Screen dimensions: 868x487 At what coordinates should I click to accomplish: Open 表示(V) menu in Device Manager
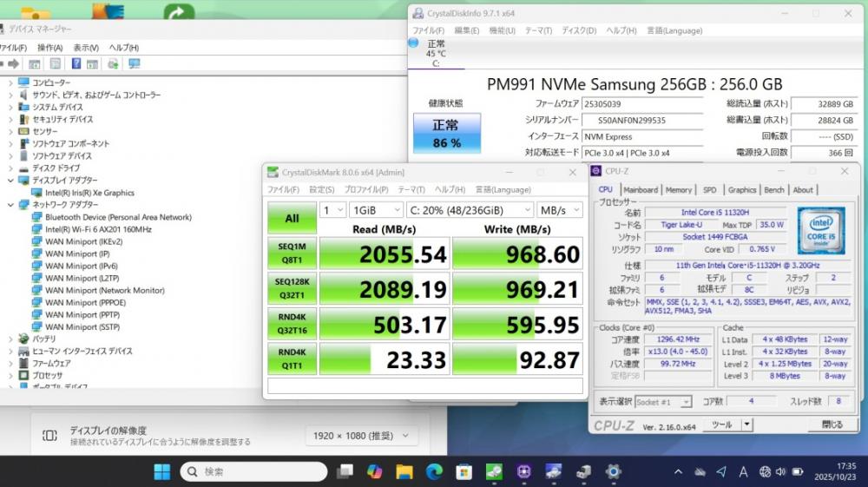(86, 48)
